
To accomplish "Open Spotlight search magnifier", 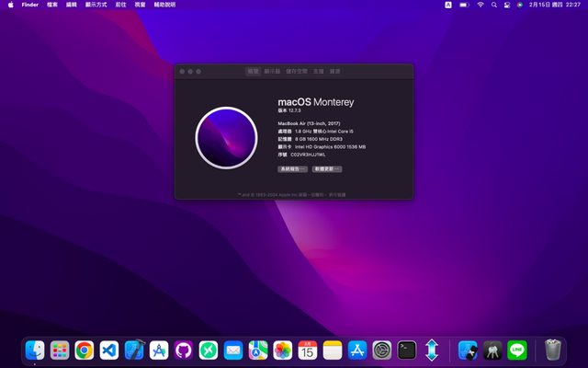I will tap(494, 5).
